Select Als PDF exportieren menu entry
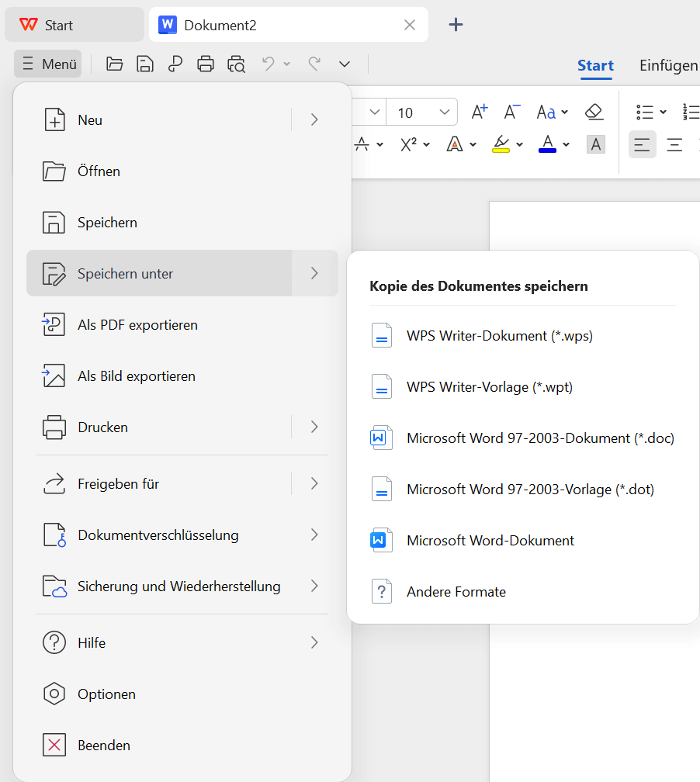Viewport: 700px width, 782px height. click(x=137, y=325)
